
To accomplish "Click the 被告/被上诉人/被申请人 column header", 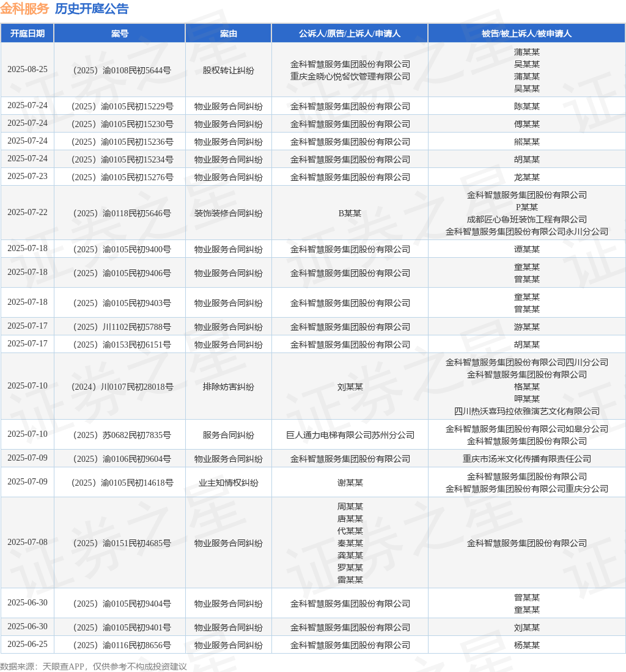I will (526, 34).
